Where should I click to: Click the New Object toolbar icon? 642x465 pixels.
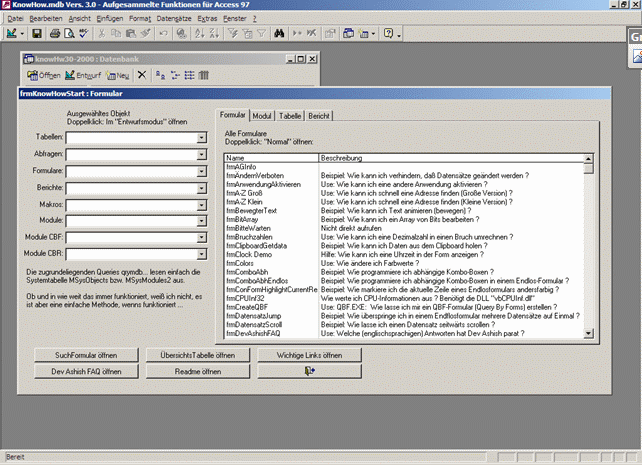click(x=364, y=34)
